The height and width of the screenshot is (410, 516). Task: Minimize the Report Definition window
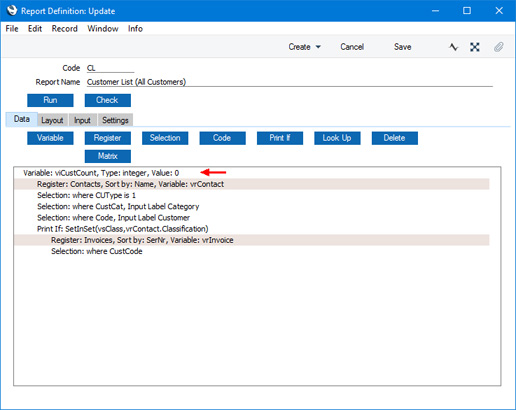435,11
